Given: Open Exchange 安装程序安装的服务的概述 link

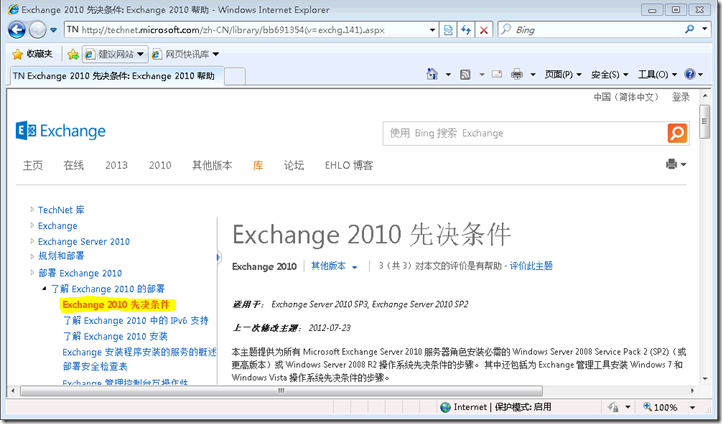Looking at the screenshot, I should (x=140, y=352).
